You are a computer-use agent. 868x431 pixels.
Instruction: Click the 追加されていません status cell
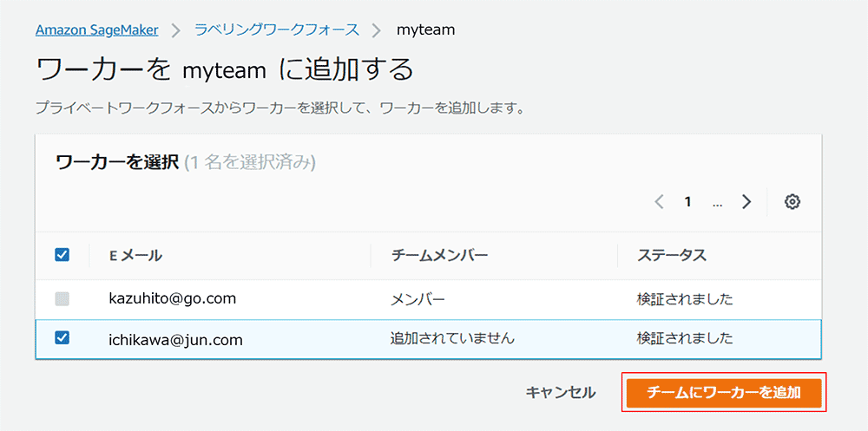point(452,338)
